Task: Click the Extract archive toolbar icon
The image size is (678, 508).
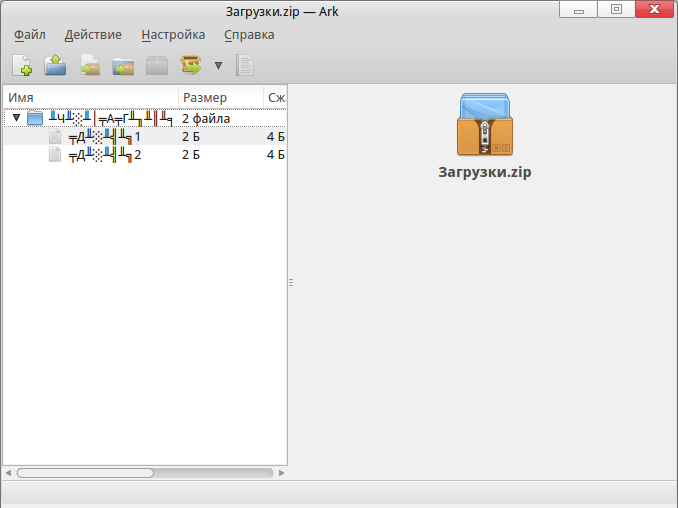Action: [191, 66]
